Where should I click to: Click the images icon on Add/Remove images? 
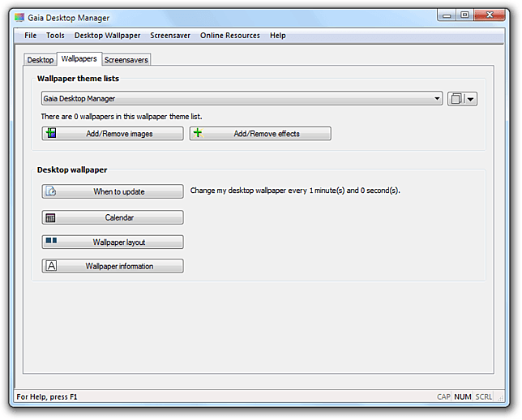[51, 133]
